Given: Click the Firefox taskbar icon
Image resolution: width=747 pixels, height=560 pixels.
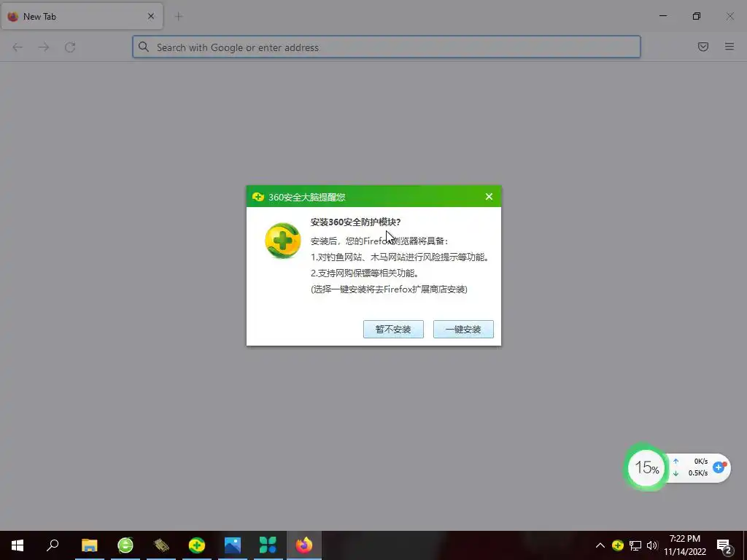Looking at the screenshot, I should tap(304, 545).
